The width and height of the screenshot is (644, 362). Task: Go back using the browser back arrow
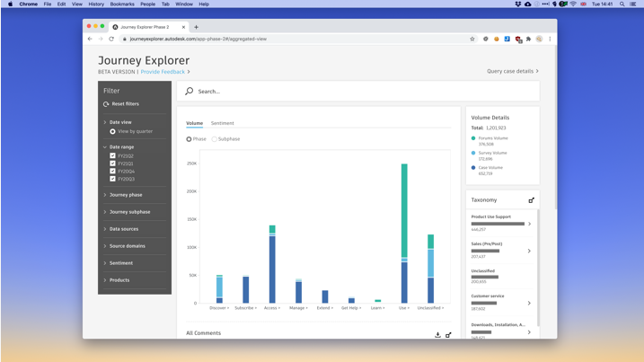click(90, 39)
